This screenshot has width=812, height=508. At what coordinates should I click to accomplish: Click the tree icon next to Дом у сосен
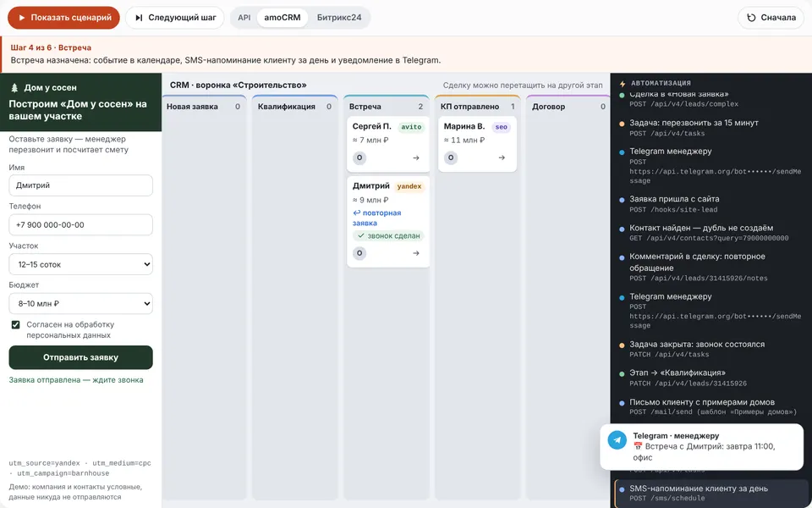(14, 87)
